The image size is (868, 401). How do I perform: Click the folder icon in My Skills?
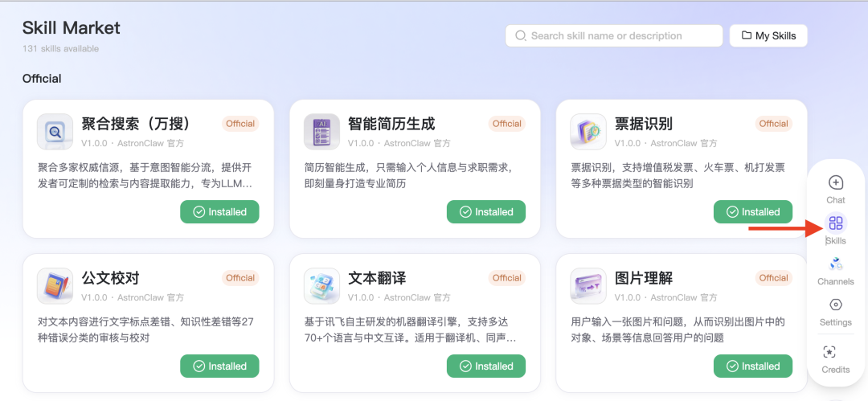point(746,36)
